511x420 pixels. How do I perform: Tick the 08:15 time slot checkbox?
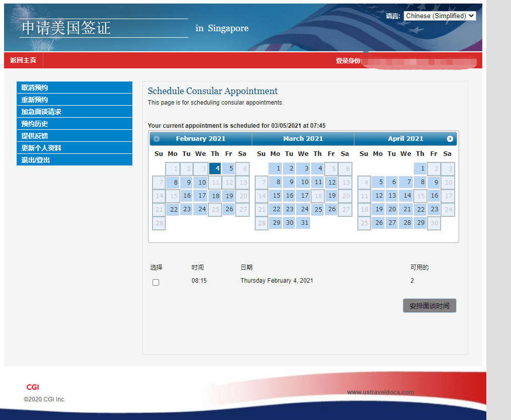point(156,282)
